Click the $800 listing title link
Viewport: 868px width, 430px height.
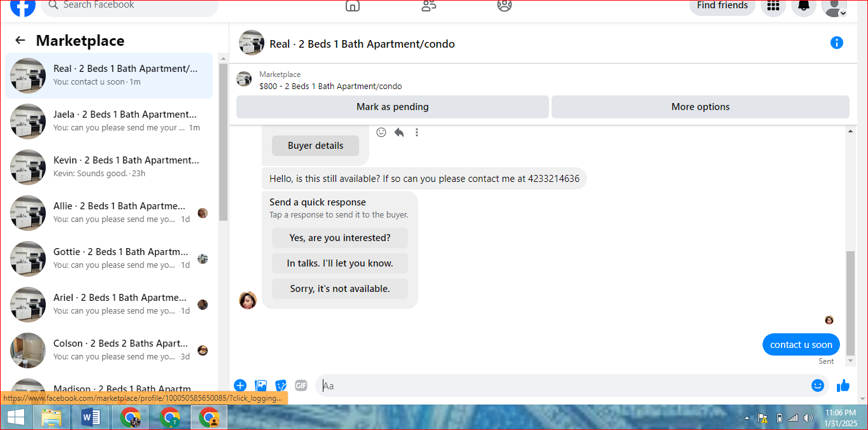pos(330,86)
